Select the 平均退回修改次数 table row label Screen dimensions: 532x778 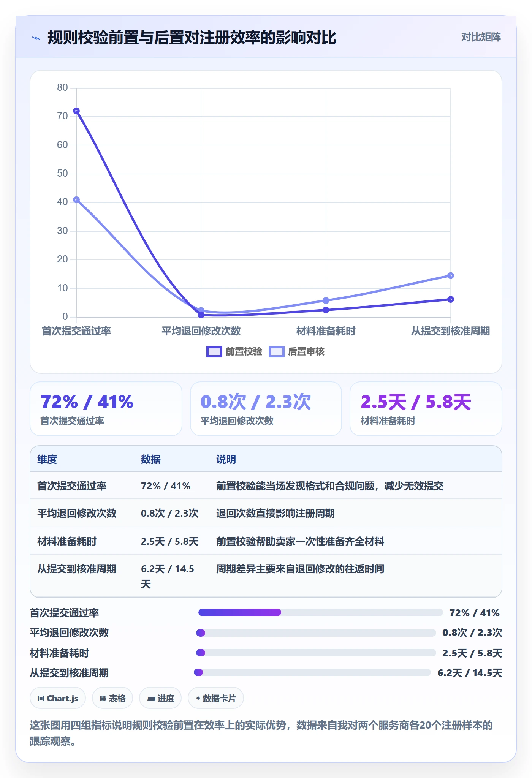77,513
